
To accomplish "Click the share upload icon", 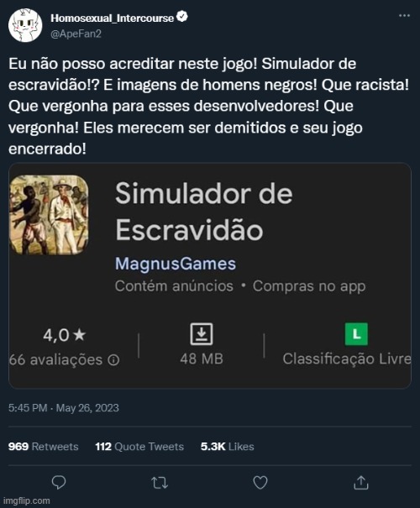I will (x=360, y=483).
